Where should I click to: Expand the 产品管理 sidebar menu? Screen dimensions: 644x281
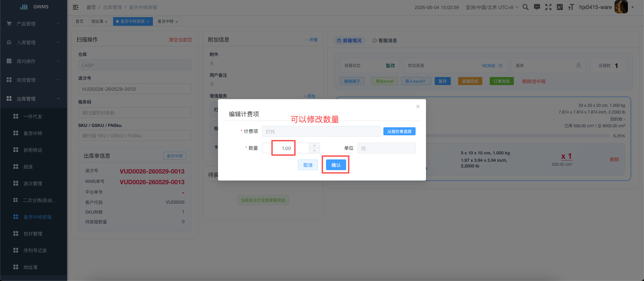pos(34,24)
